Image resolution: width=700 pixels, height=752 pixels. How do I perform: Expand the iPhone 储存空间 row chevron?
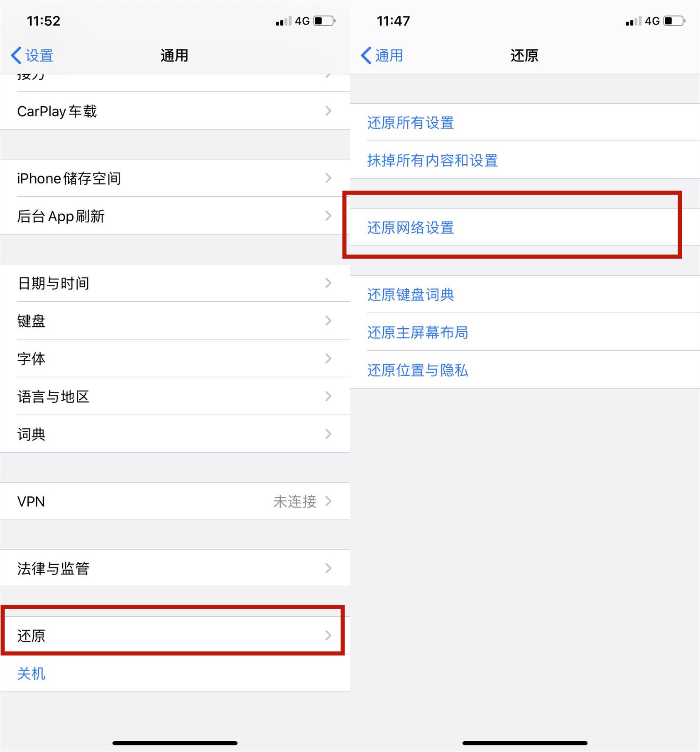(328, 178)
